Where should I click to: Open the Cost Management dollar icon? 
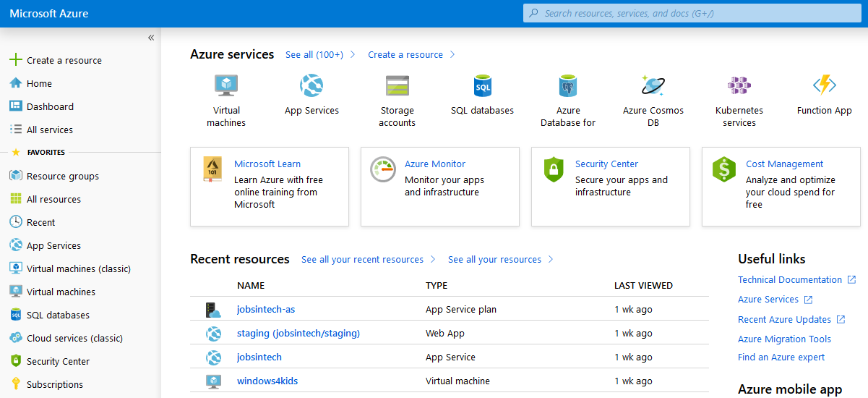724,169
